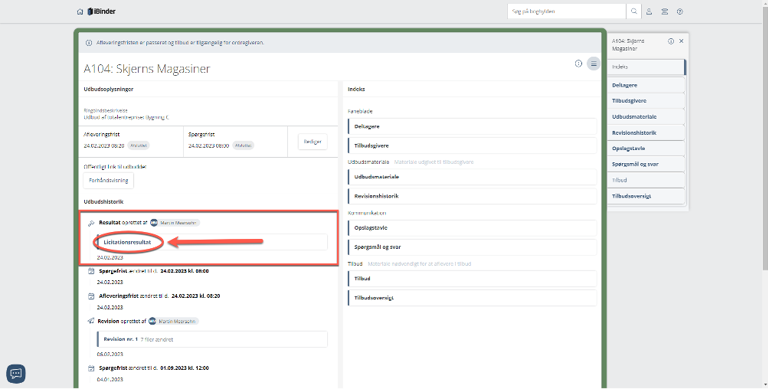Click the info icon in notification banner

click(89, 43)
